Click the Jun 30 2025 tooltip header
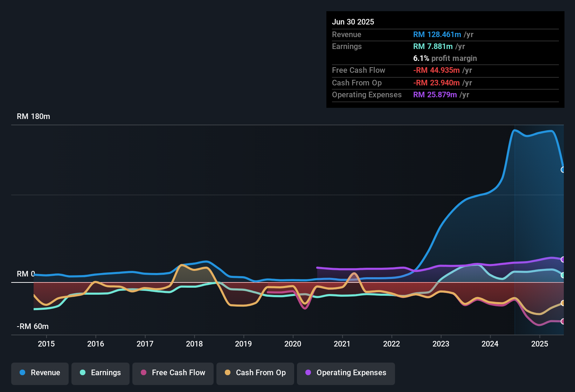This screenshot has height=392, width=575. 353,22
